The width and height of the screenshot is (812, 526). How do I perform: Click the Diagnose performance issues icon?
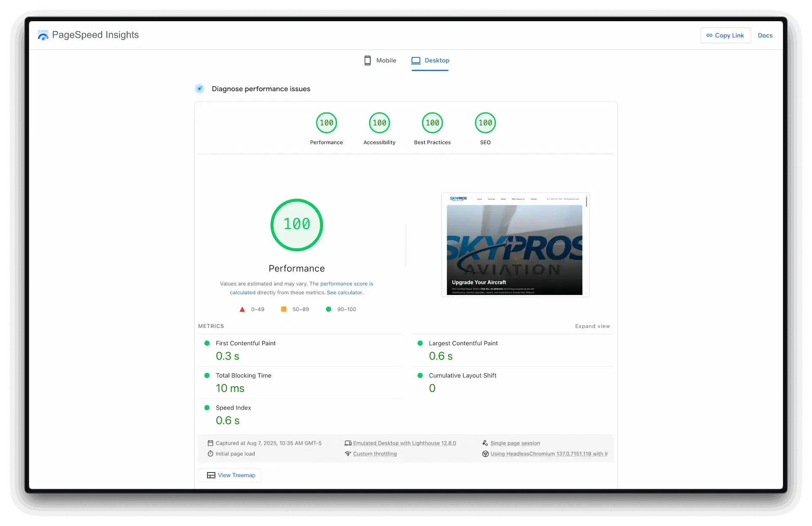(200, 89)
